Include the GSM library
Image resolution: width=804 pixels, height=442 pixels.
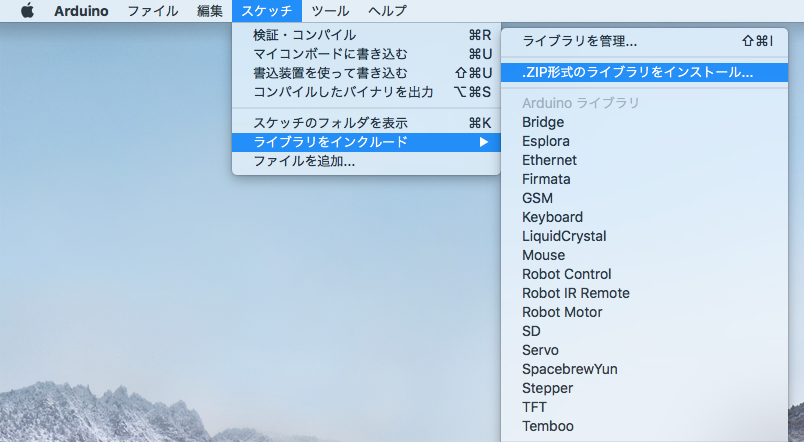click(645, 198)
